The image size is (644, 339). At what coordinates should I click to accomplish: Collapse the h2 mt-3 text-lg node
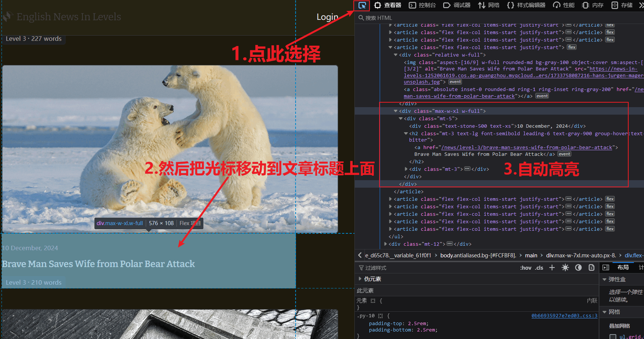pos(406,134)
